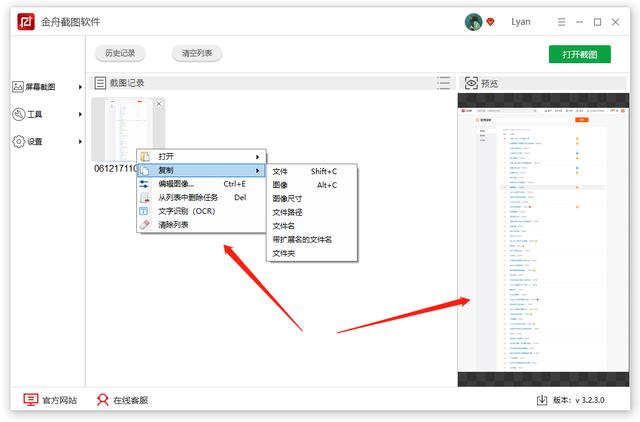Expand the 设置 sidebar menu

pos(47,142)
